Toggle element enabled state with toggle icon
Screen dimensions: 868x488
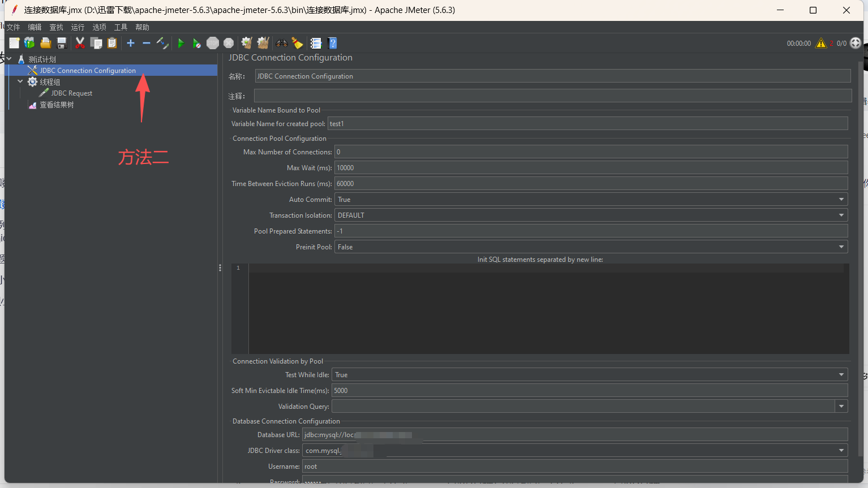(162, 43)
